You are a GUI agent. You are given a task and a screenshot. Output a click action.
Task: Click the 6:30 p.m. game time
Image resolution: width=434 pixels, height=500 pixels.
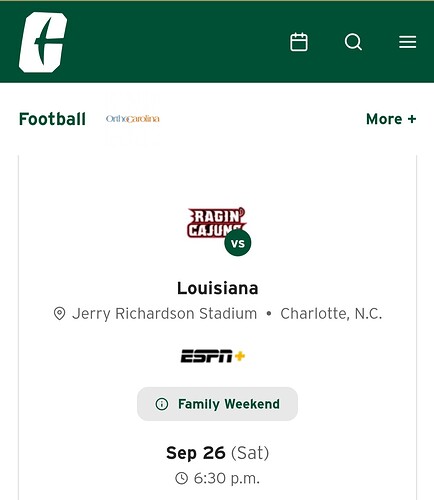(x=227, y=478)
